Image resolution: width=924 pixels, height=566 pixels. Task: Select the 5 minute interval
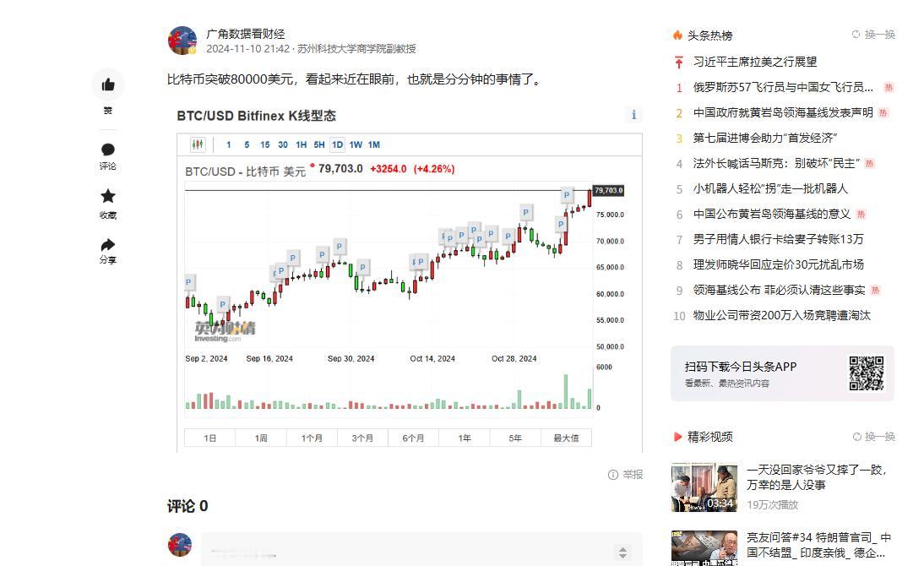247,144
